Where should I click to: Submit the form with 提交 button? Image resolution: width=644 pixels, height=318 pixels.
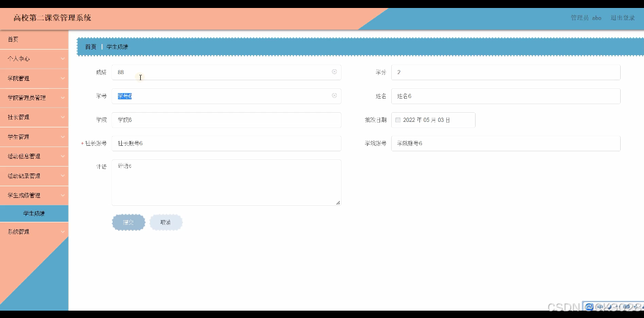click(x=129, y=222)
